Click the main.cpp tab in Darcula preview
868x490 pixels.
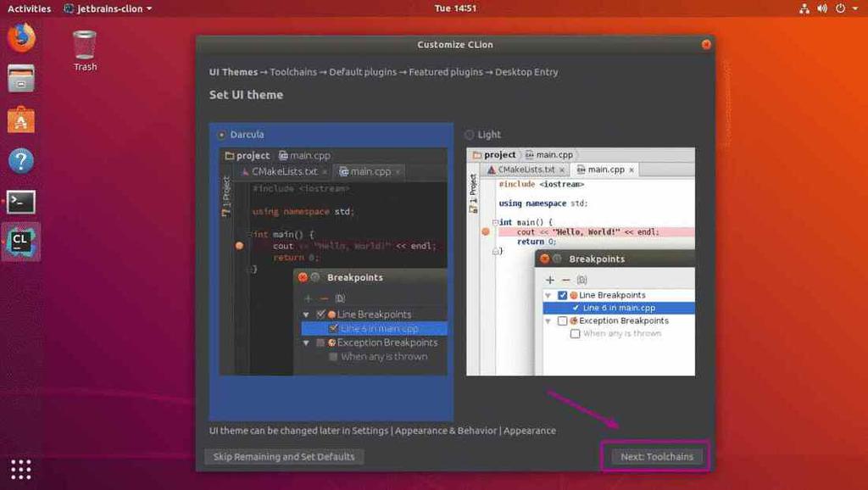click(369, 171)
